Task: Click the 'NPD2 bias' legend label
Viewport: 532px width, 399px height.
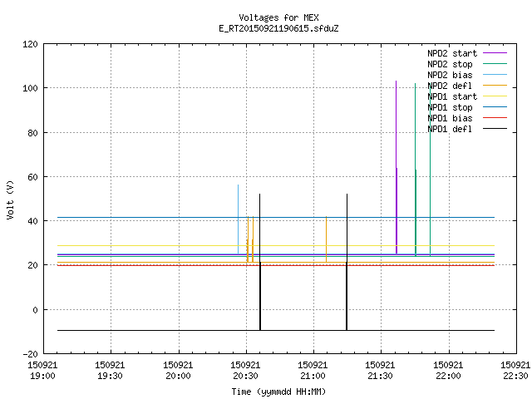Action: point(450,75)
